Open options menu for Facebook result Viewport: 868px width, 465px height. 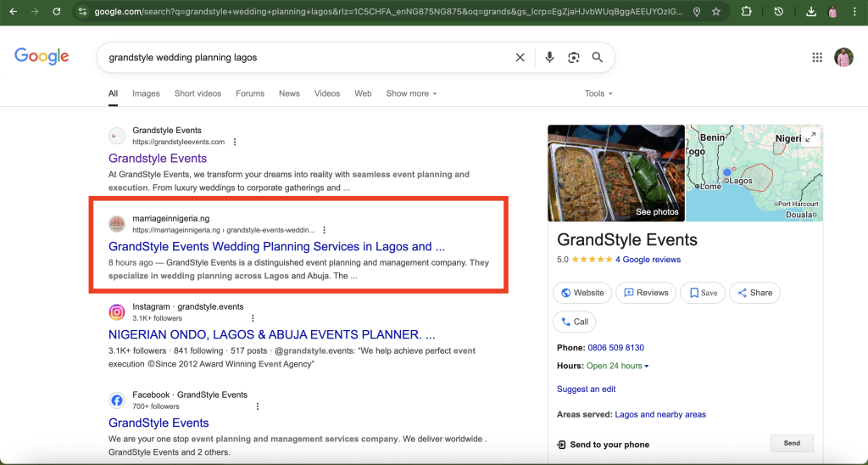coord(258,406)
